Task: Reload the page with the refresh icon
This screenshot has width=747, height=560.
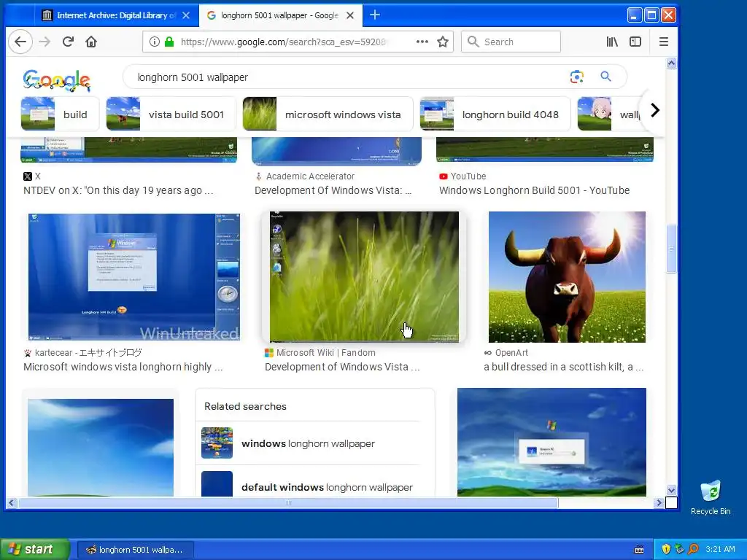Action: tap(68, 42)
